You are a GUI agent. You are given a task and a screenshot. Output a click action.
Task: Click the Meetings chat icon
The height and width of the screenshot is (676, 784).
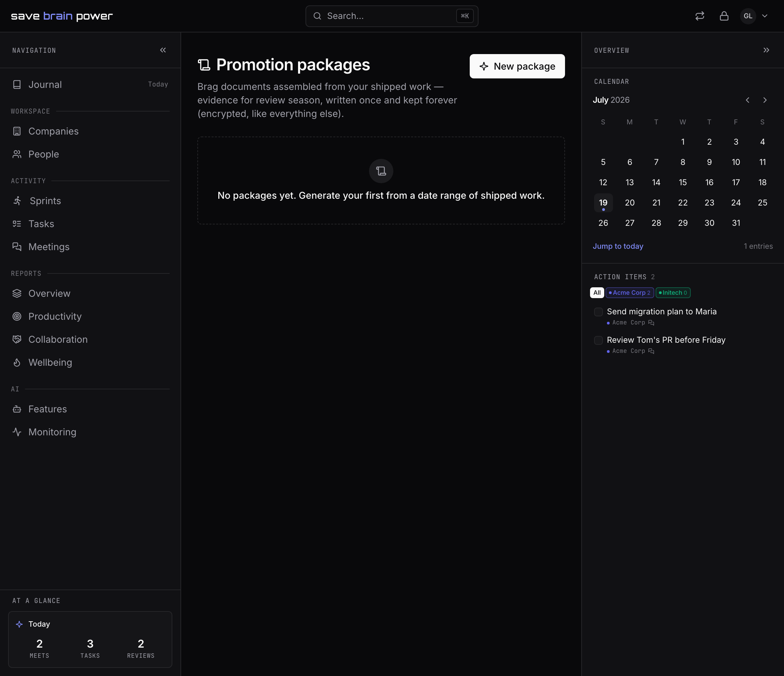coord(17,247)
